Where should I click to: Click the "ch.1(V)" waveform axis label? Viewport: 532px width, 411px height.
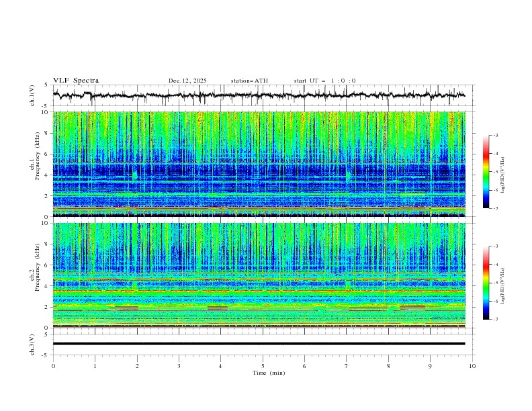(x=32, y=95)
